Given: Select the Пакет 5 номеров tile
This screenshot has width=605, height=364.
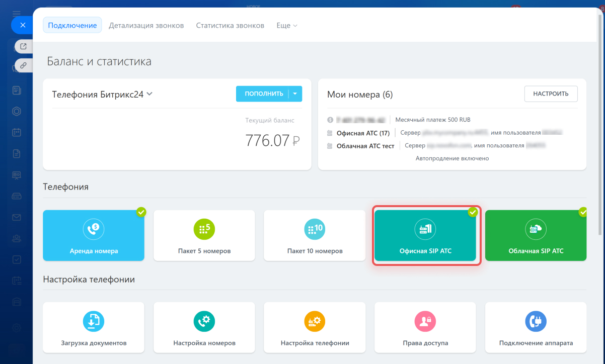Looking at the screenshot, I should tap(204, 235).
